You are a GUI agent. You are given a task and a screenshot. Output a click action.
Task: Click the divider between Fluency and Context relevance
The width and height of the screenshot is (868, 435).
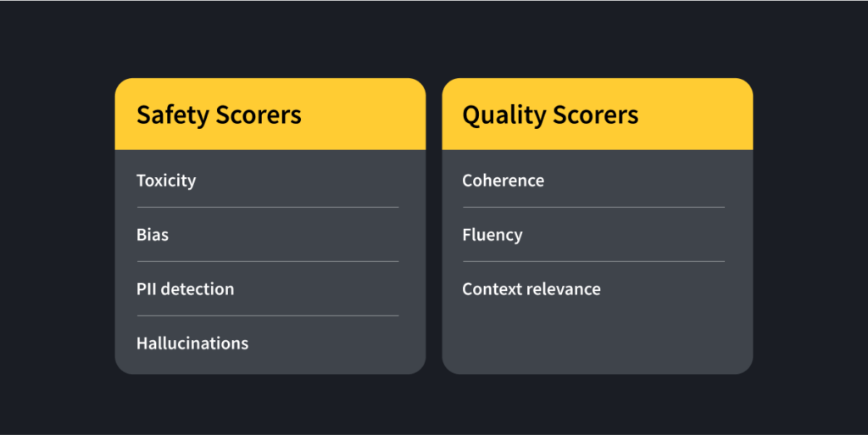coord(593,261)
